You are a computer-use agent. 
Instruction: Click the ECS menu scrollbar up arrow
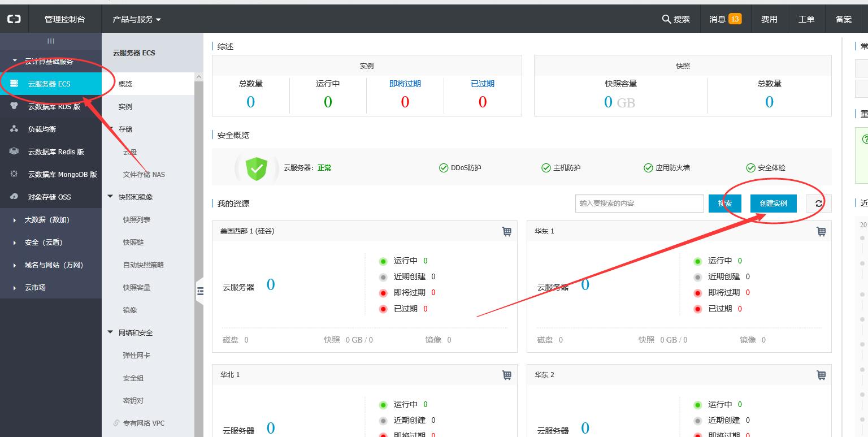pos(199,77)
